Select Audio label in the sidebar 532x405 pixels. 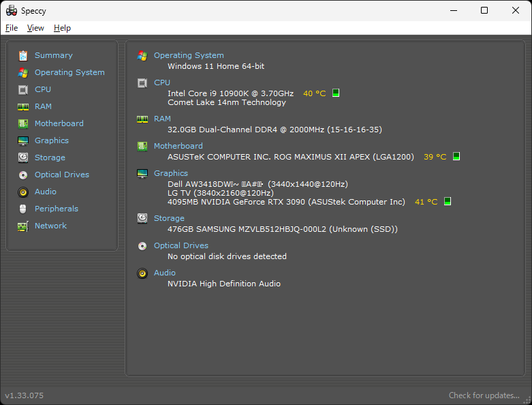point(46,192)
